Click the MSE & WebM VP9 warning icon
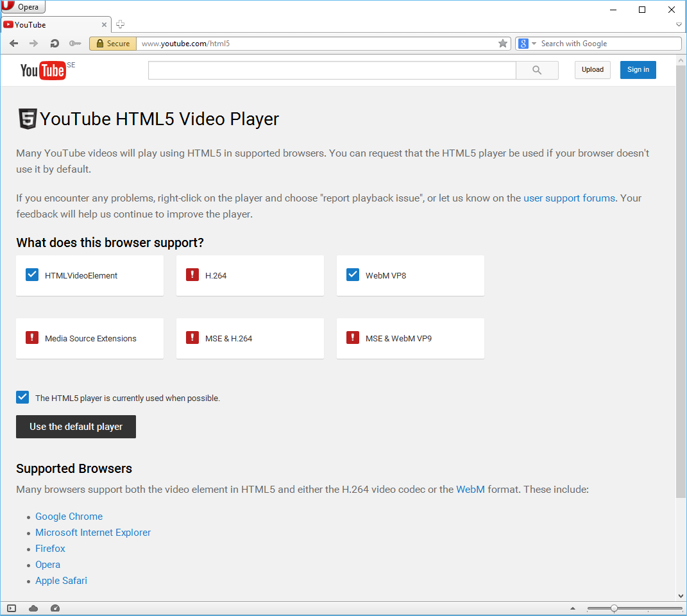This screenshot has height=616, width=687. 353,338
